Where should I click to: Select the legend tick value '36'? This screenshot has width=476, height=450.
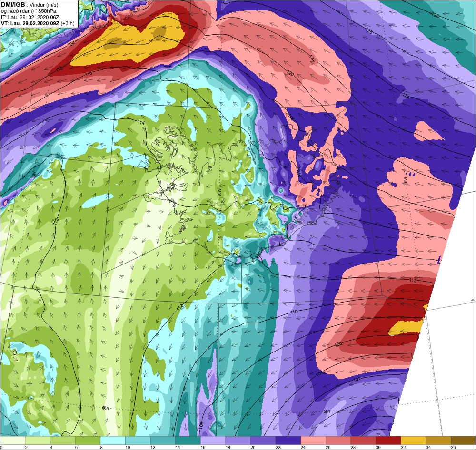tap(453, 447)
